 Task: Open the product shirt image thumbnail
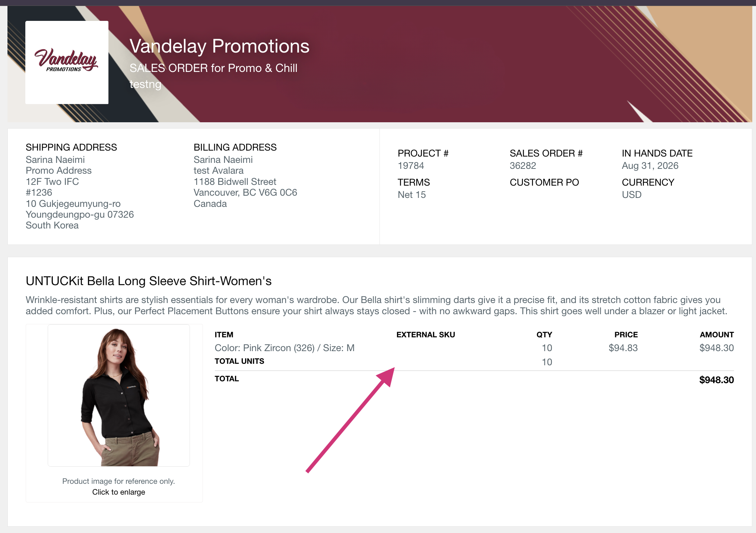(x=119, y=395)
